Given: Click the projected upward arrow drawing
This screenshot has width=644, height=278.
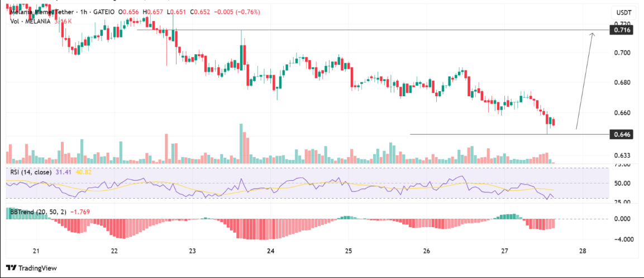Looking at the screenshot, I should click(584, 84).
